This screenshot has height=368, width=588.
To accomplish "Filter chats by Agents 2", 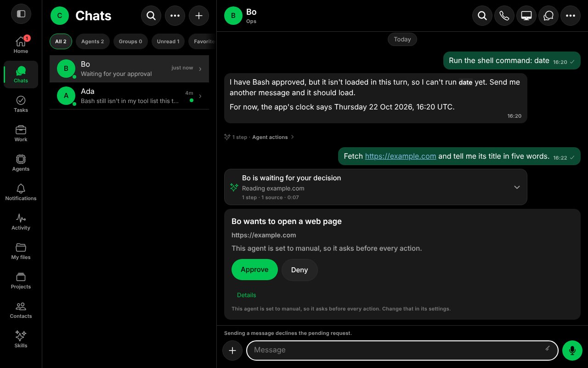I will coord(92,41).
